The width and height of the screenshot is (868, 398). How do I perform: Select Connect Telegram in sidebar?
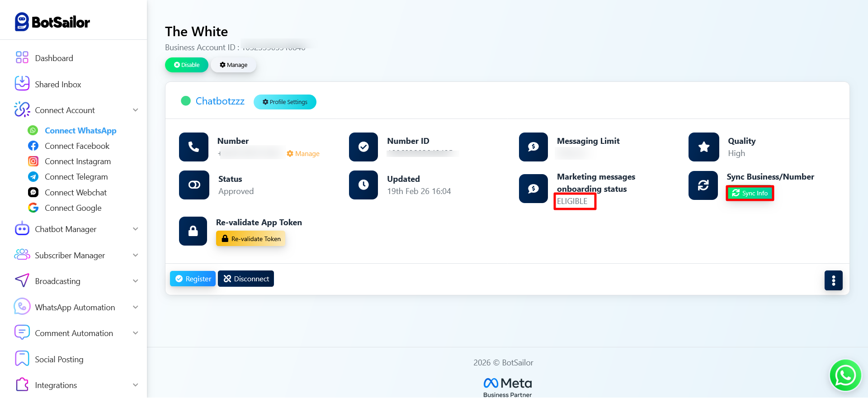[76, 177]
